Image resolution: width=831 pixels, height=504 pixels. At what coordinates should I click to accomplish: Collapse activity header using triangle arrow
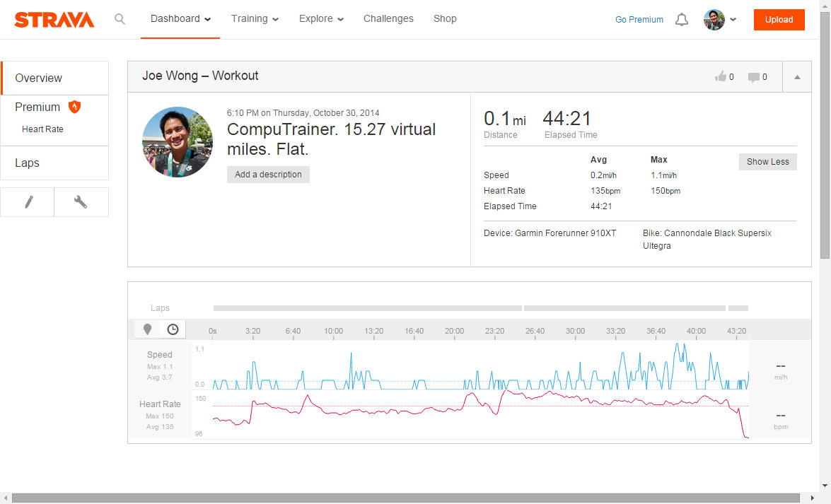(x=797, y=77)
